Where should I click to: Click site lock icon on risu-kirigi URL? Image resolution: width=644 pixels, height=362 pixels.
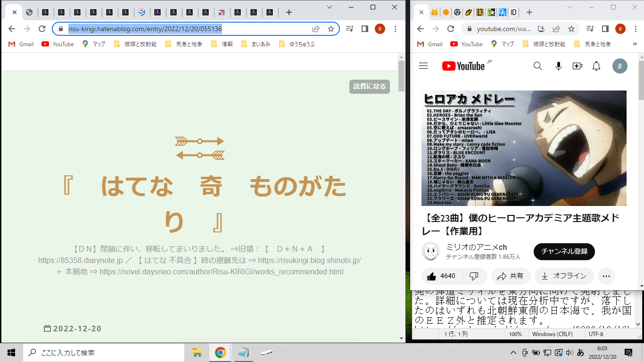pyautogui.click(x=60, y=29)
